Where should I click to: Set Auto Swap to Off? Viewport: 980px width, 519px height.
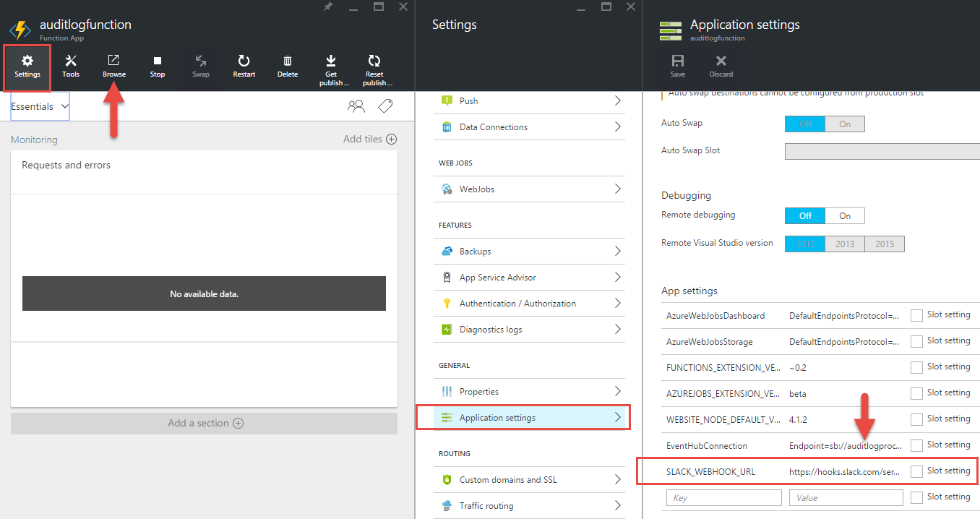[x=805, y=124]
